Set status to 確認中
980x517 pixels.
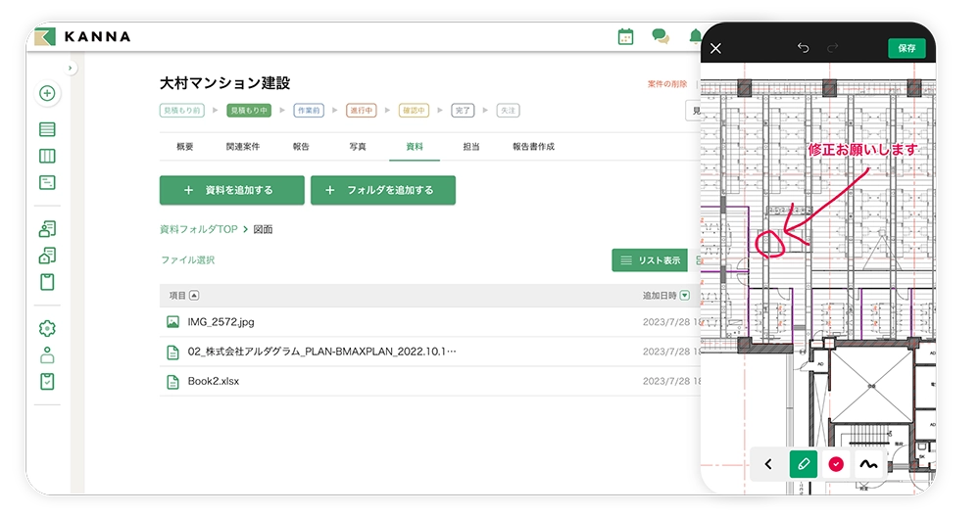414,111
